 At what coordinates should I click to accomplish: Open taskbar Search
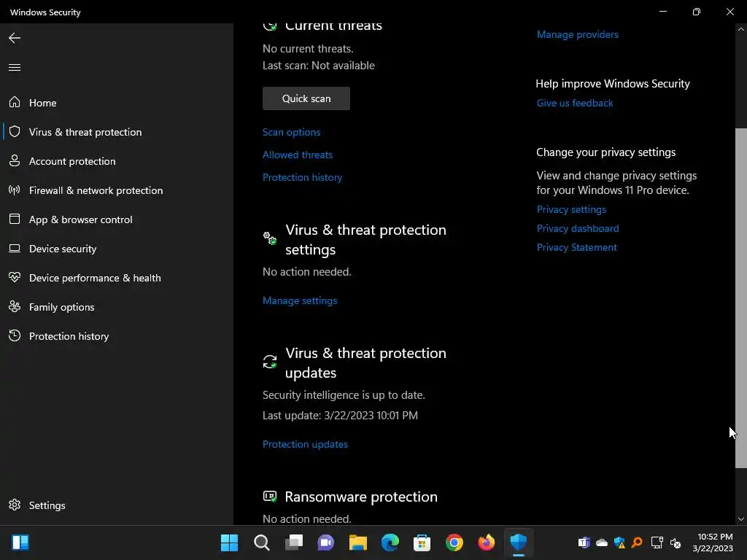262,542
